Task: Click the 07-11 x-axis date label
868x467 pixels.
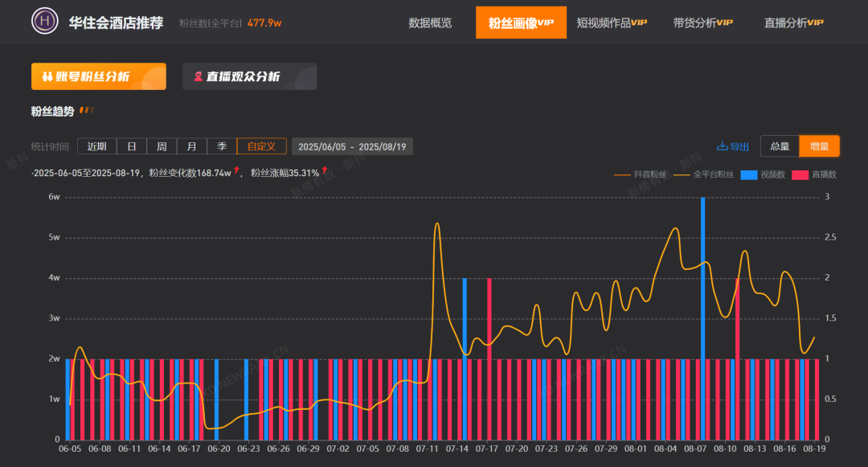Action: coord(427,449)
